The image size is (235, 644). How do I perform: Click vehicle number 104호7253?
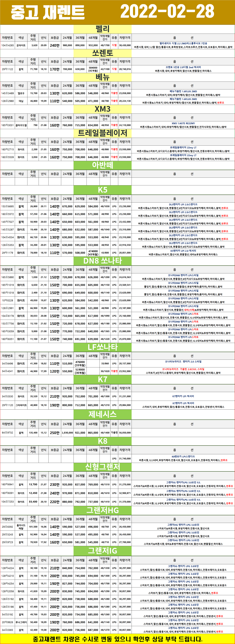[7, 502]
